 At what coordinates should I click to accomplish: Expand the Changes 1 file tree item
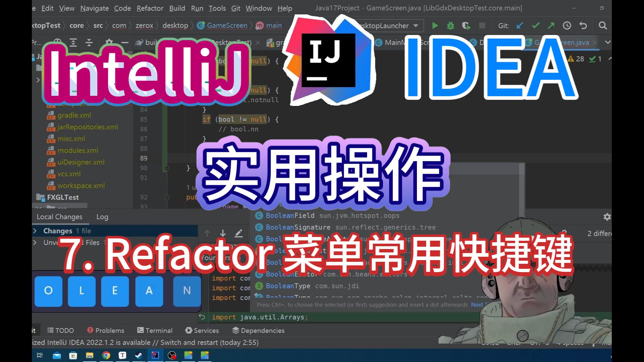point(35,230)
